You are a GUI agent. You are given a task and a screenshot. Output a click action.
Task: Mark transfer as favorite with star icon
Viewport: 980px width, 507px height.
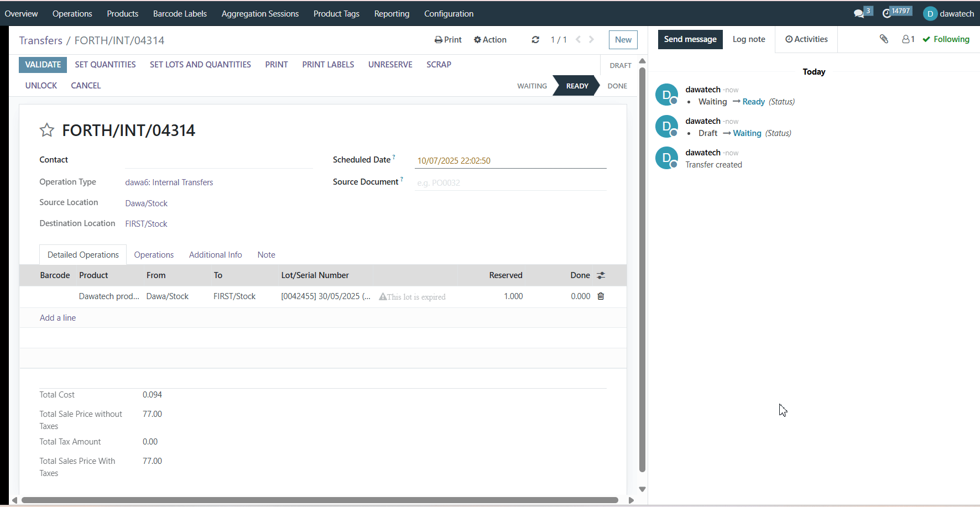(47, 130)
